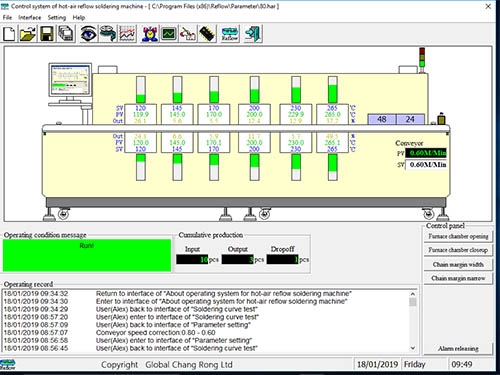The height and width of the screenshot is (375, 500).
Task: Click Furnace chamber opening button
Action: coord(458,236)
